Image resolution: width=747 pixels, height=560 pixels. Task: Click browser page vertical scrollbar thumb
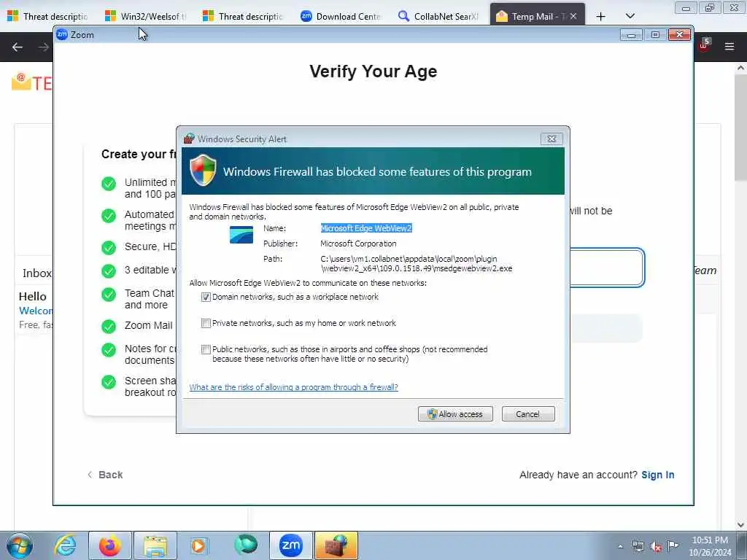point(741,128)
